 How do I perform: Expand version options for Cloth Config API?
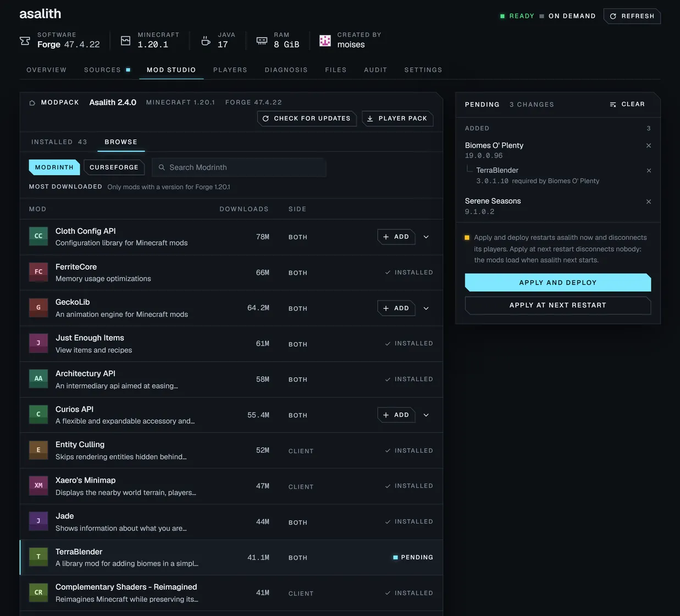(426, 237)
